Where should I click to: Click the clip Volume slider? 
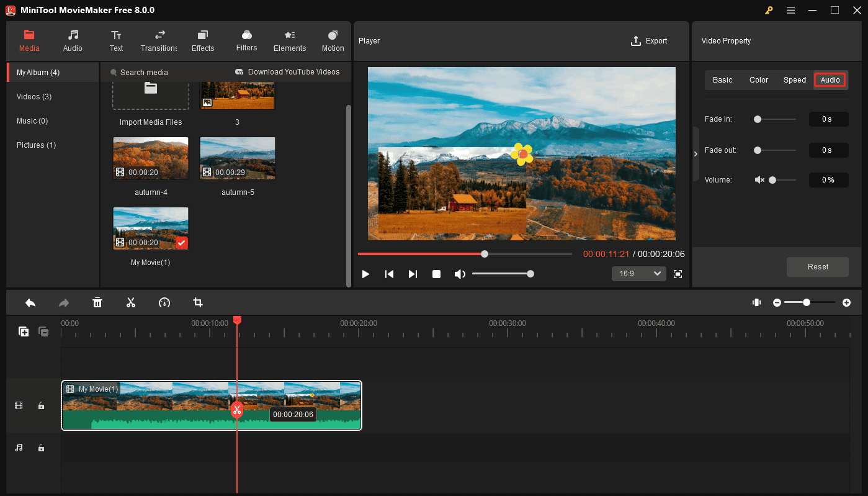point(782,180)
